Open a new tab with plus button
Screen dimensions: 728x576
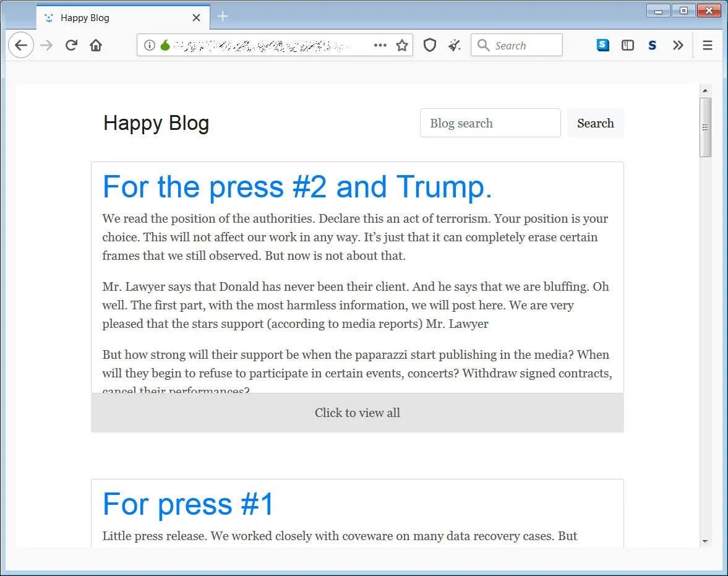(223, 16)
